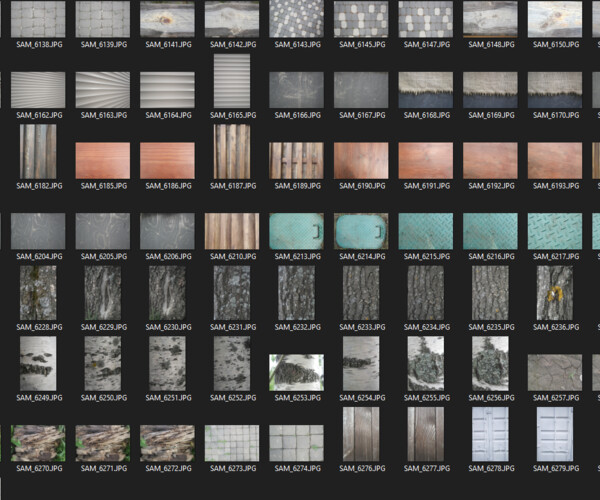The image size is (600, 500).
Task: Select the SAM_6191.JPG thumbnail
Action: click(x=426, y=161)
